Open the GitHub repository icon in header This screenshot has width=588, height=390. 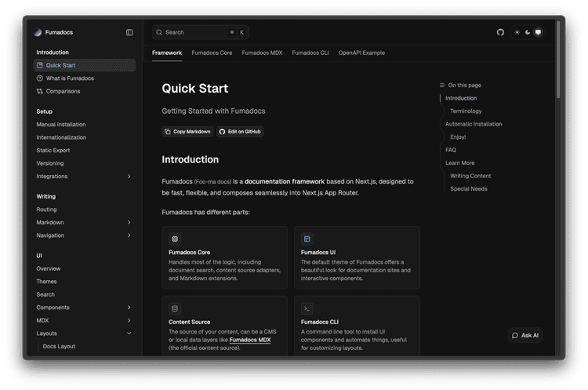501,32
